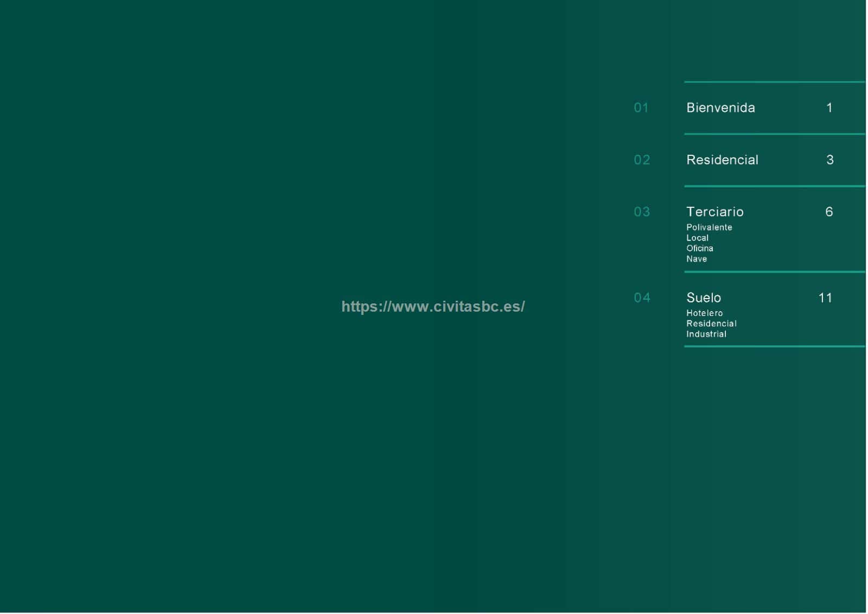Select the Hotelero sub-item
The width and height of the screenshot is (868, 614).
[704, 313]
